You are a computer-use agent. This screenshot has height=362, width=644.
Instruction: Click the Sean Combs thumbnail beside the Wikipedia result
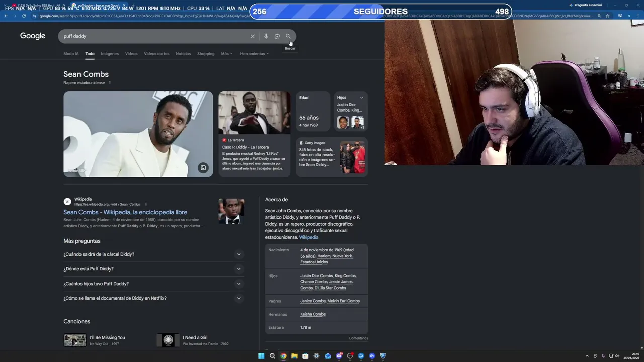tap(231, 211)
